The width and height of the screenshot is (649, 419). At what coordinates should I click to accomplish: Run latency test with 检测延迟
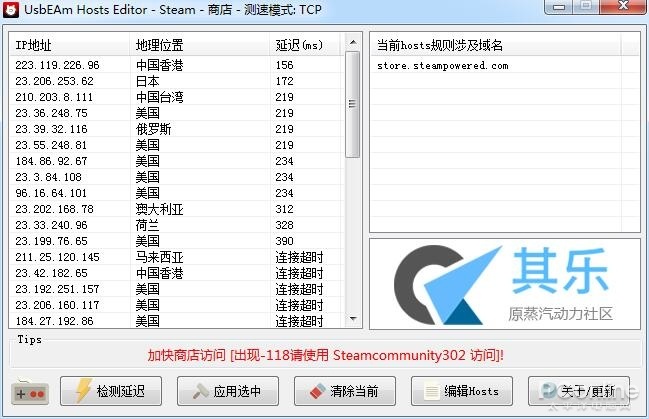111,391
